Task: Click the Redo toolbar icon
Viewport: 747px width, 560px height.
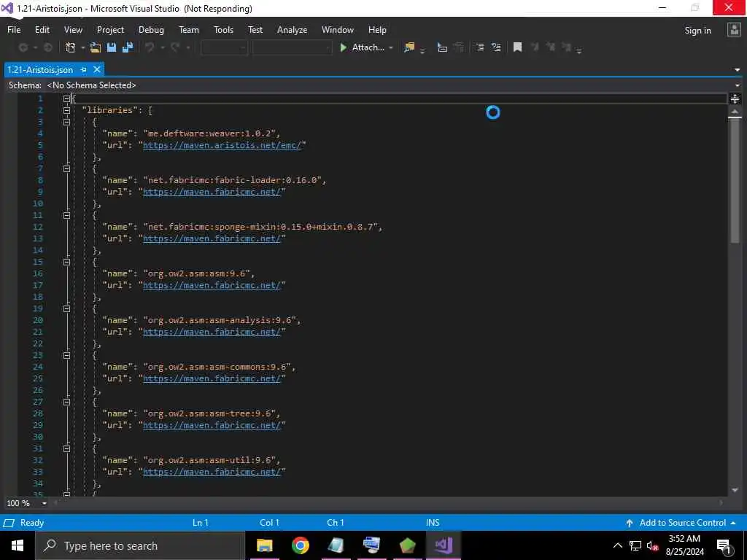Action: pyautogui.click(x=175, y=47)
